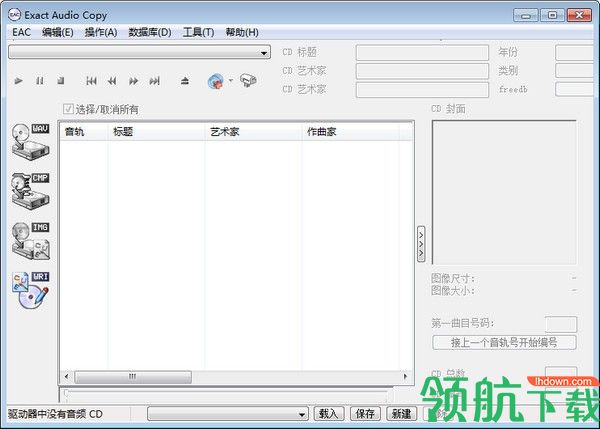Click the CD 封面 image area
The image size is (600, 429).
coord(504,192)
